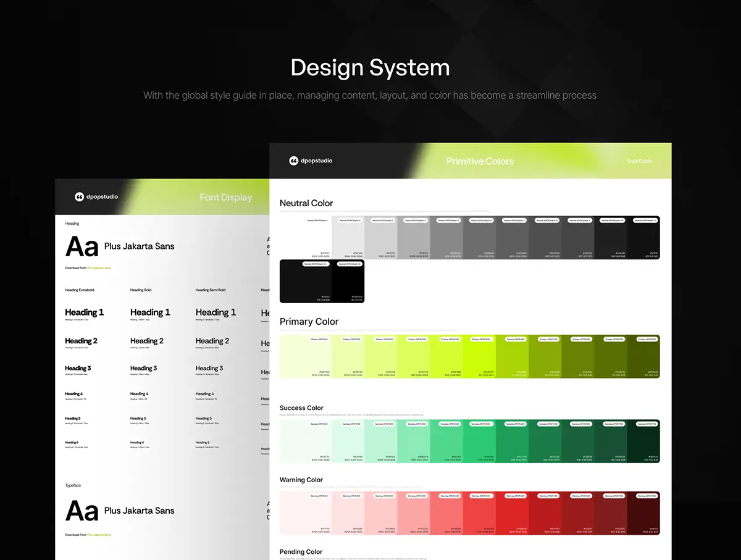Viewport: 741px width, 560px height.
Task: Pick the darkest forest green Success swatch
Action: (x=643, y=441)
